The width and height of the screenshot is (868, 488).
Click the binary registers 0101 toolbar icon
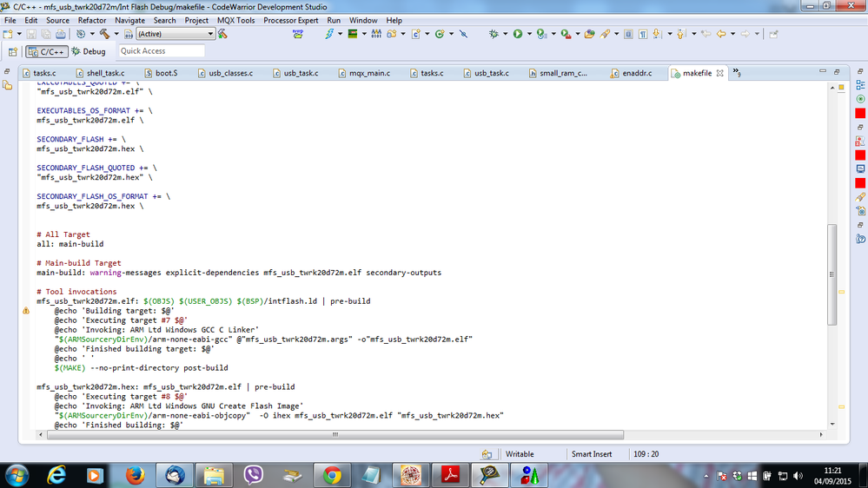click(x=376, y=34)
